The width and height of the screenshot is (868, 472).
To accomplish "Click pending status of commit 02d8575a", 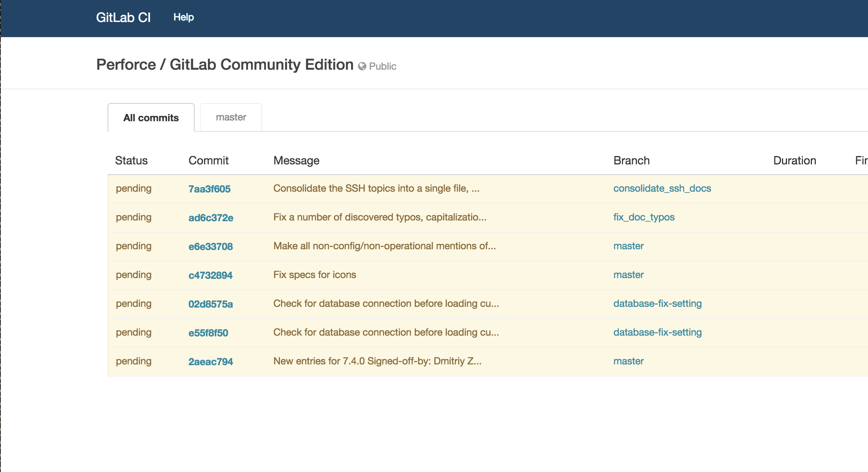I will [134, 304].
